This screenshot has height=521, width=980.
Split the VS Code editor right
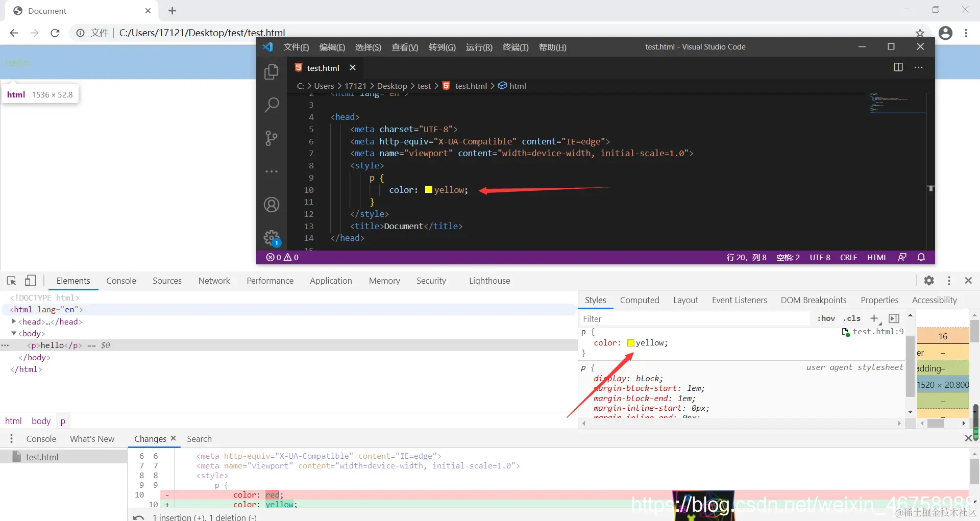[x=898, y=67]
